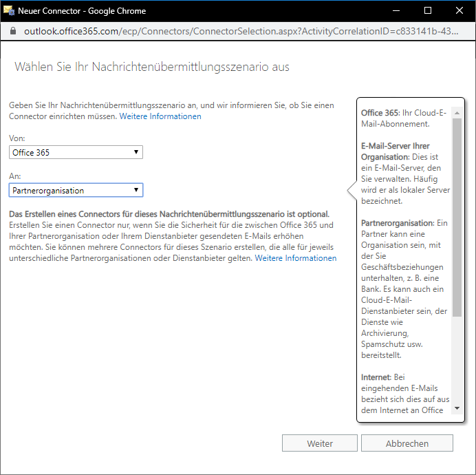Click the Weiter button
476x475 pixels.
[x=320, y=443]
